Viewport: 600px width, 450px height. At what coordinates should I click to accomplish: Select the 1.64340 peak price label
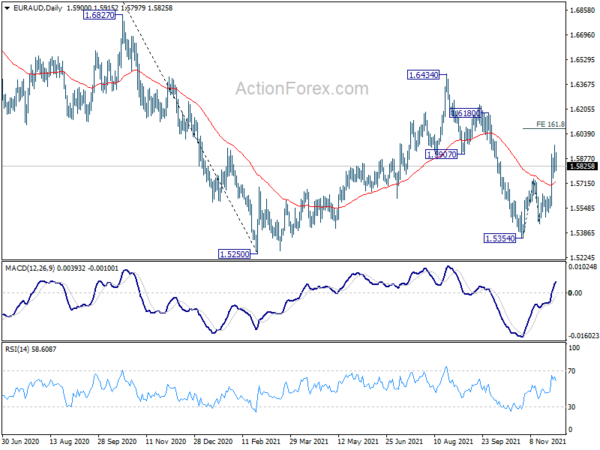pos(423,75)
